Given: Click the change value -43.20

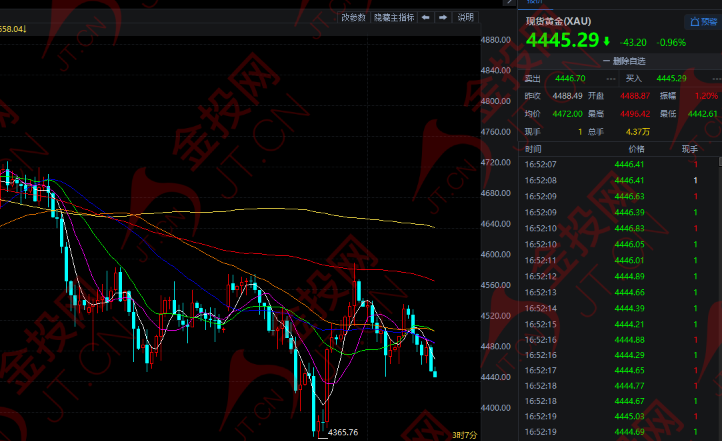Looking at the screenshot, I should pyautogui.click(x=633, y=42).
